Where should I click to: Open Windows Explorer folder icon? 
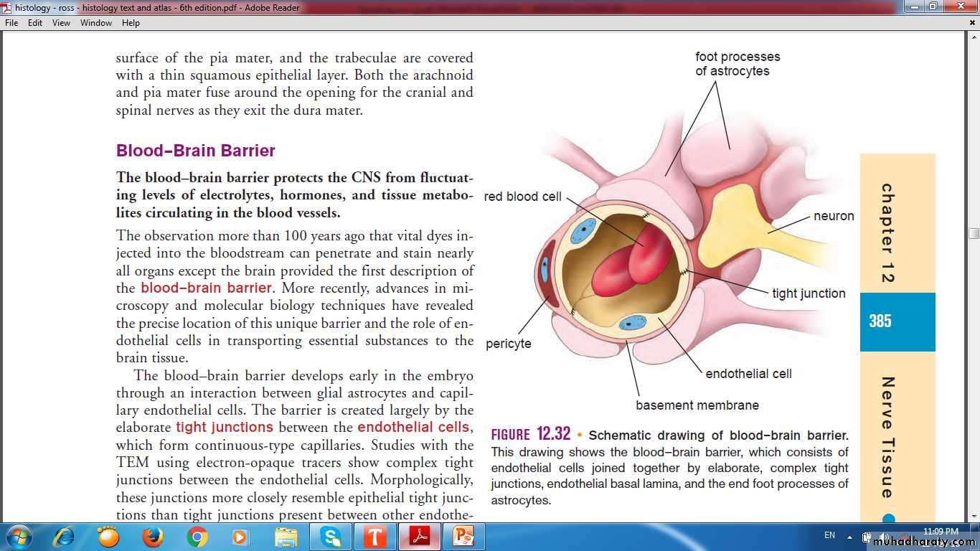pos(286,537)
